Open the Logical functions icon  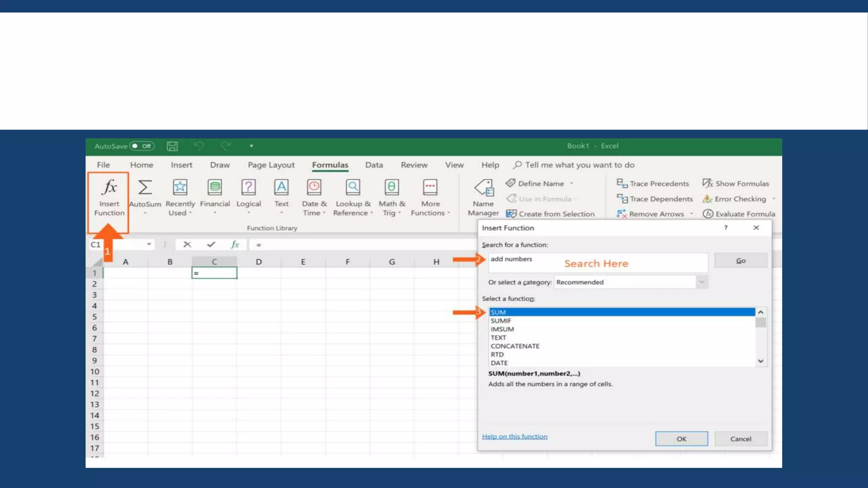[248, 188]
